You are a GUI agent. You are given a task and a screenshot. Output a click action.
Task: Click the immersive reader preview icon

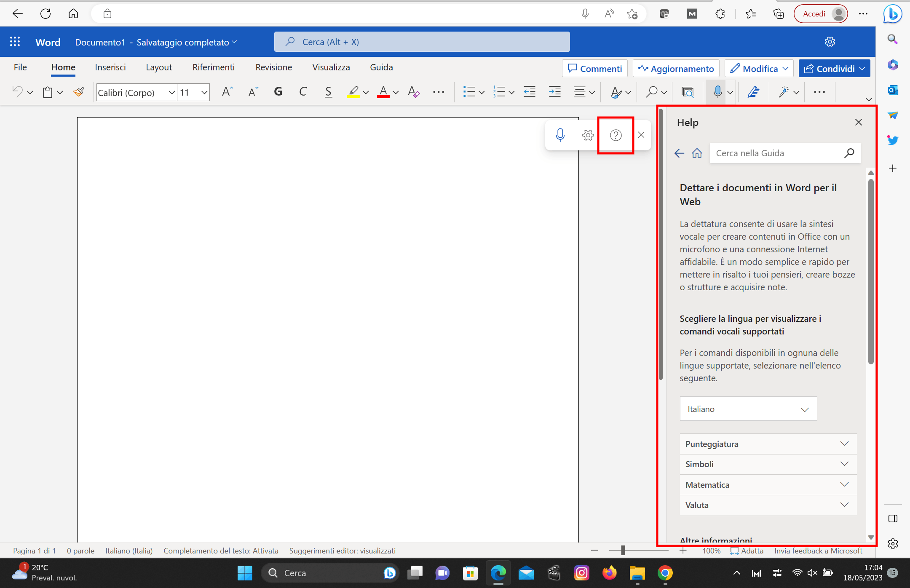click(688, 92)
